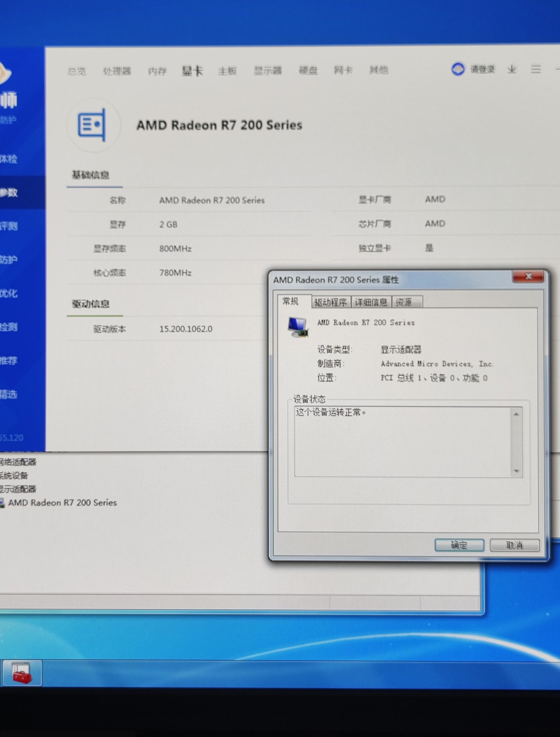Click the Advanced Micro Devices manufacturer text

(437, 364)
